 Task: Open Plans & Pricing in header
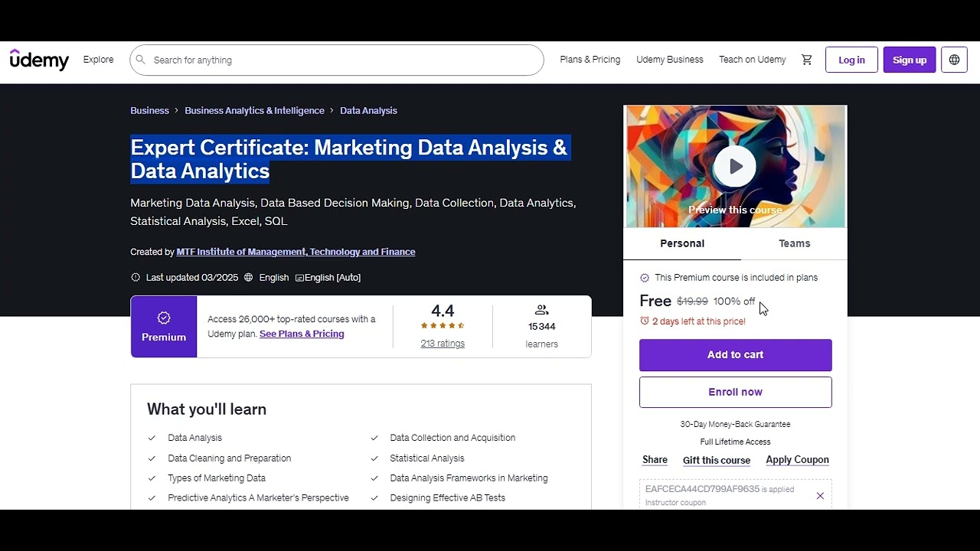click(x=590, y=60)
